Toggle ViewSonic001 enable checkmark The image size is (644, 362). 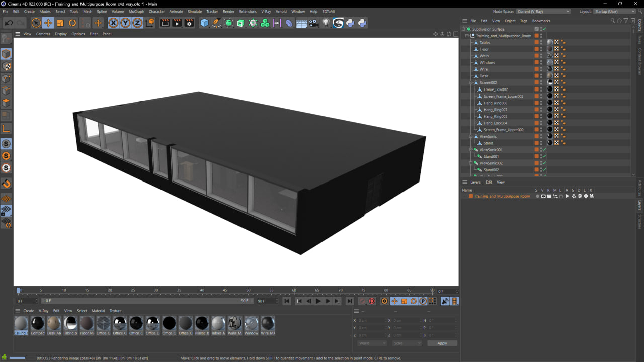[544, 150]
